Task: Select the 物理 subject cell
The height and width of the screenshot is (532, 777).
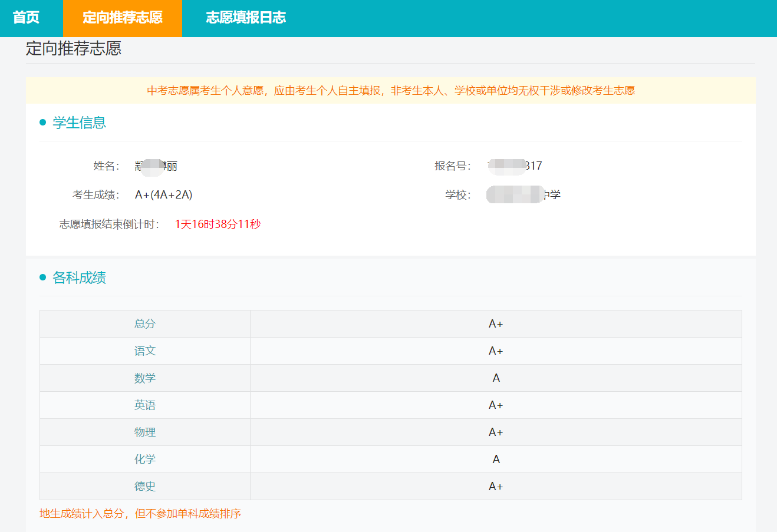Action: (x=145, y=432)
